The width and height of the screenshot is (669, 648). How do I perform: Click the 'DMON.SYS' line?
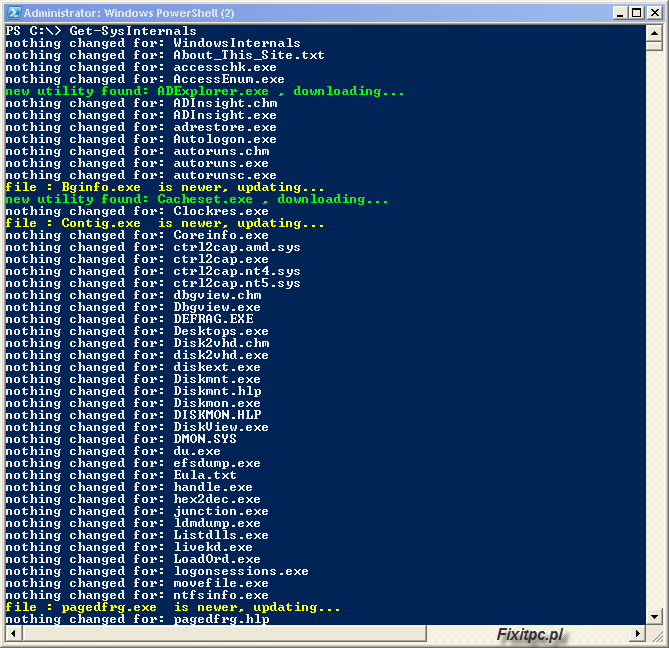click(121, 439)
